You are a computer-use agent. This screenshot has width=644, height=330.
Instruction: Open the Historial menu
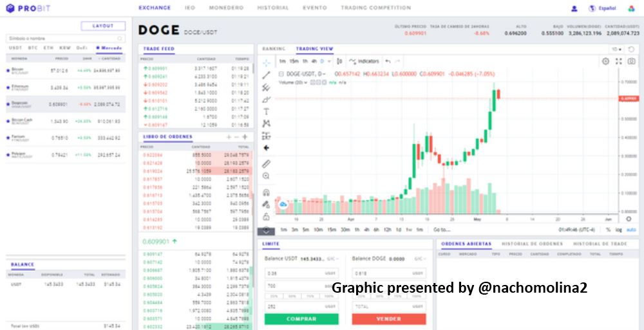(x=273, y=8)
